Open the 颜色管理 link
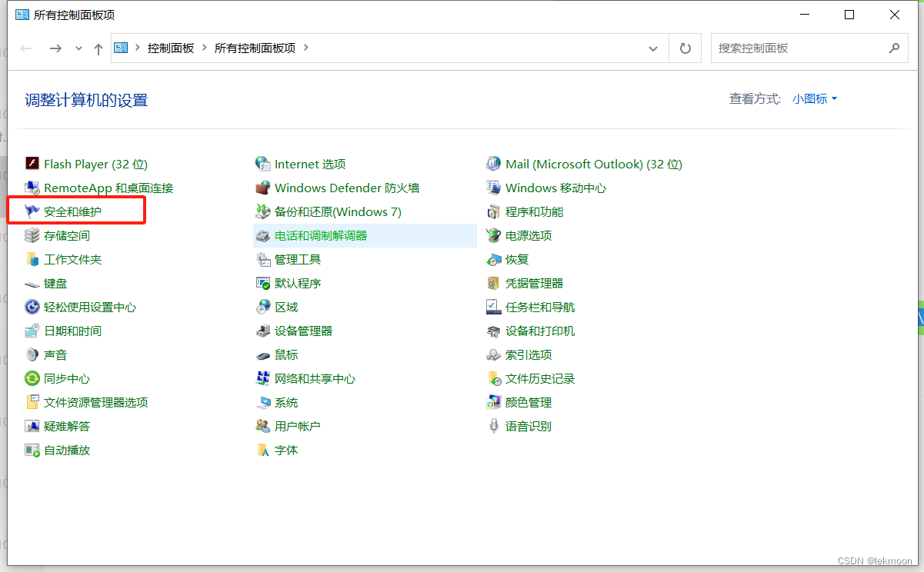Image resolution: width=924 pixels, height=572 pixels. click(x=529, y=402)
